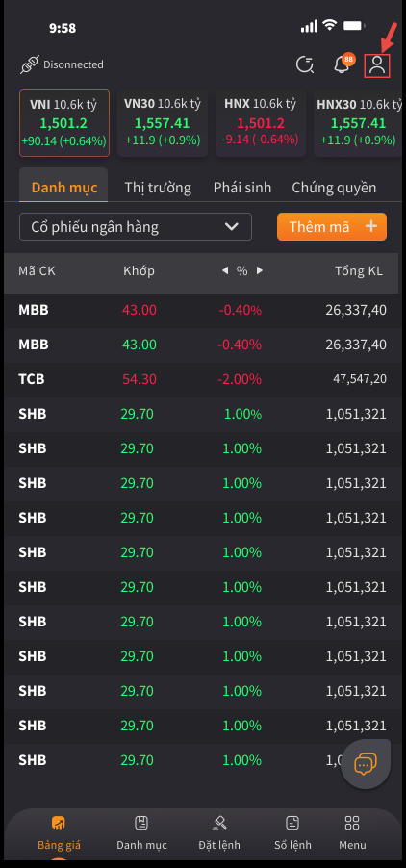This screenshot has height=868, width=406.
Task: Tap the Disconnected plug icon
Action: pyautogui.click(x=29, y=64)
